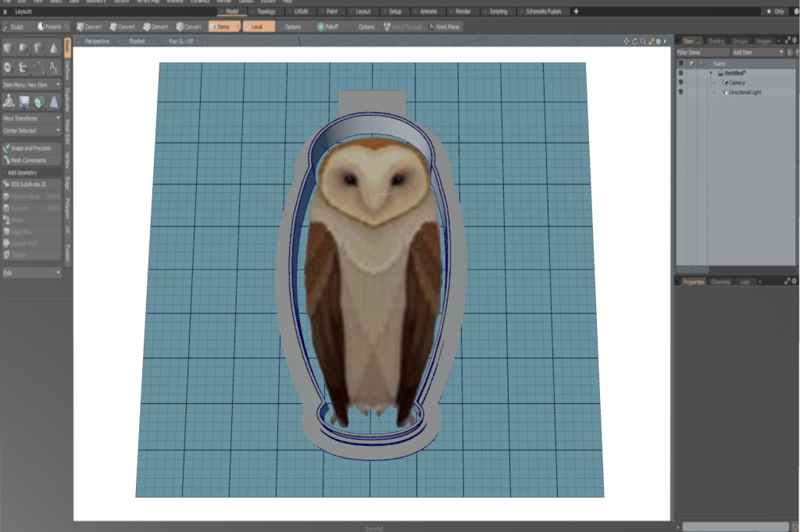Select the Sphere primitive tool
Viewport: 800px width, 532px height.
[23, 48]
